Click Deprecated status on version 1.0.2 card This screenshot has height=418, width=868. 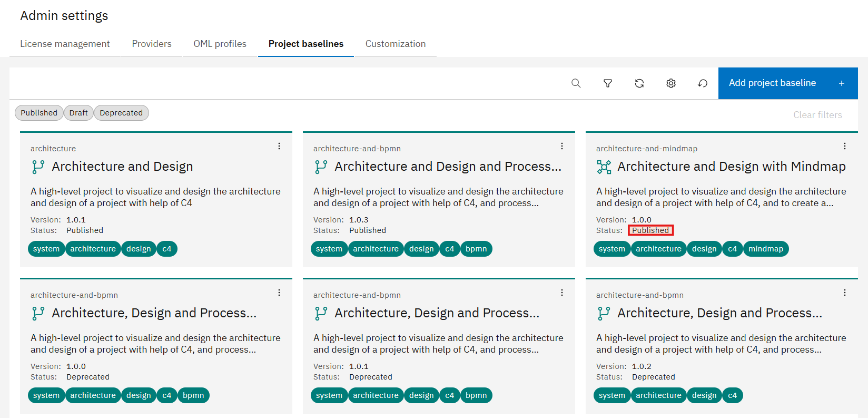(x=654, y=377)
